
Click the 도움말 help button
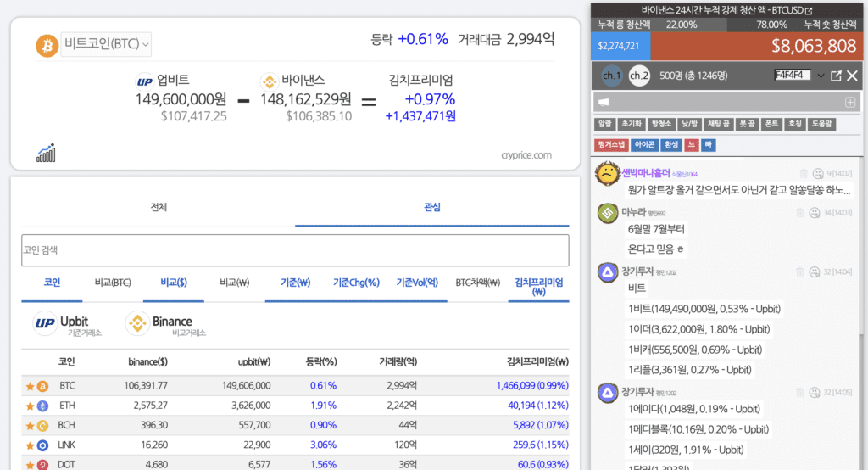[821, 124]
